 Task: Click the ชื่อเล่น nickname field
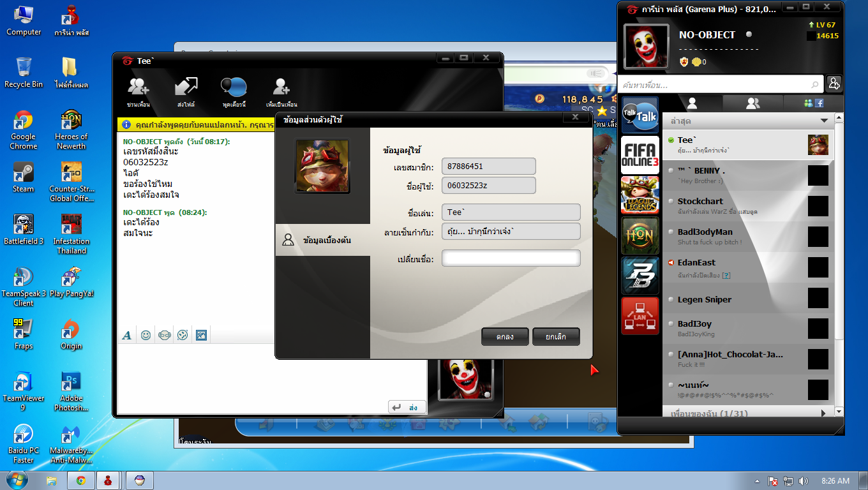511,212
